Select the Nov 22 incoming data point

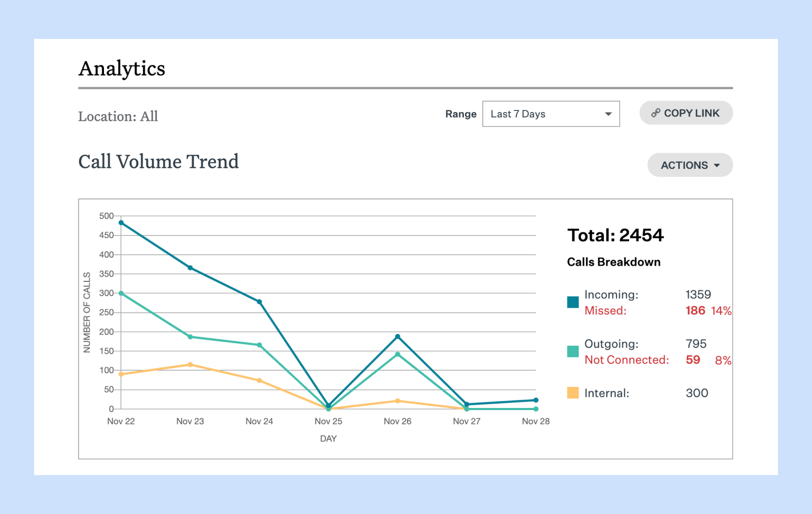121,222
